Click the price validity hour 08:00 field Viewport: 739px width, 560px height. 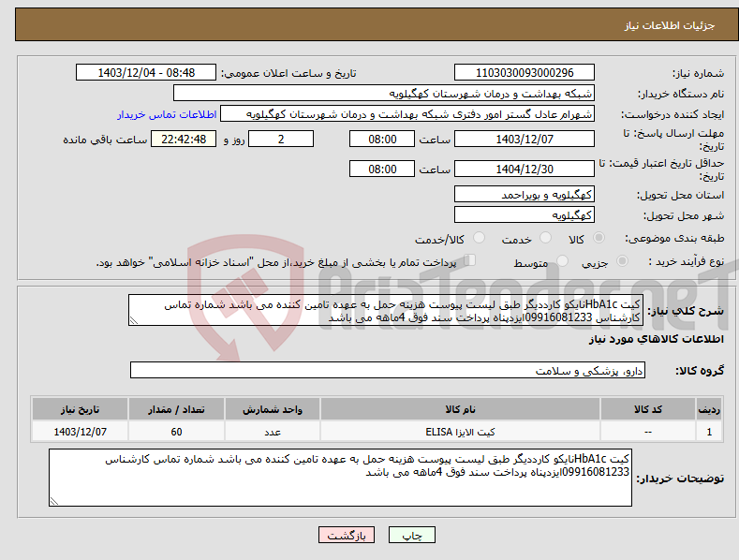point(382,169)
